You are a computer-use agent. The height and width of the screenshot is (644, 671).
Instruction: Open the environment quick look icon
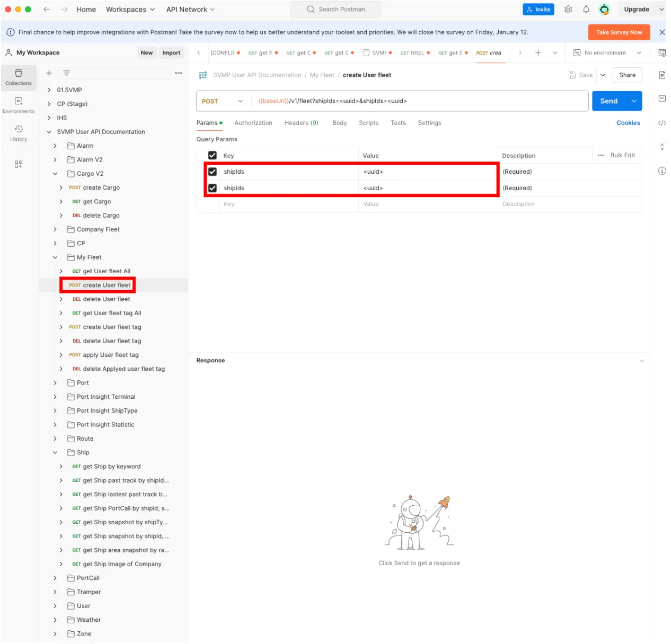662,52
